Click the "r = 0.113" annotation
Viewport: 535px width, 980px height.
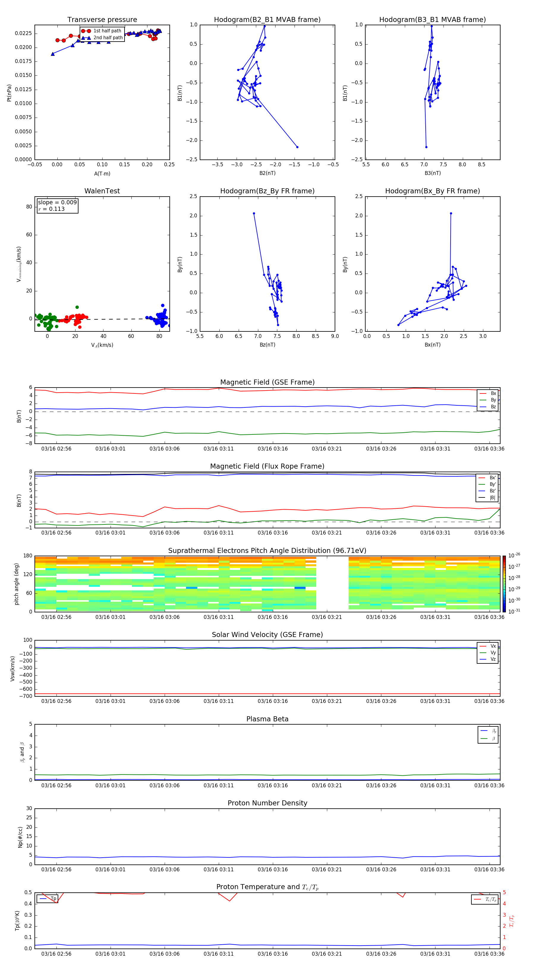(51, 209)
